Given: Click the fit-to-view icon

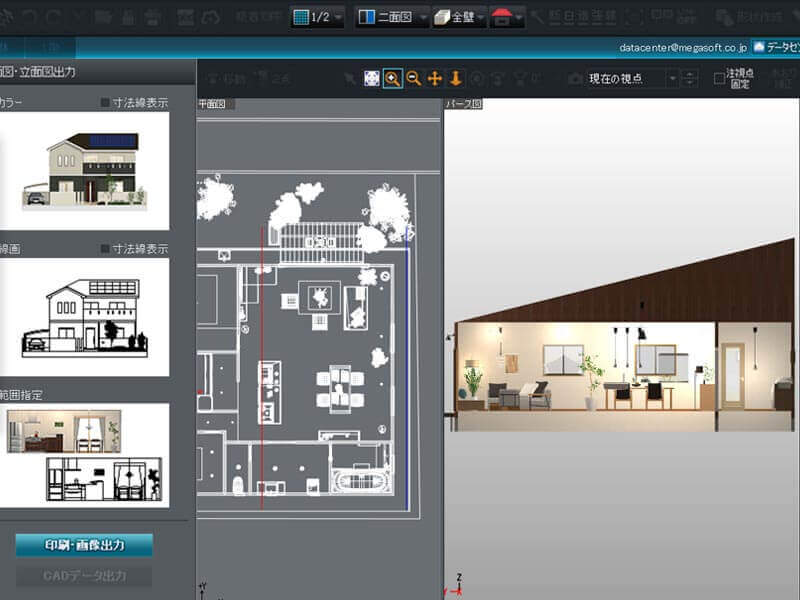Looking at the screenshot, I should (x=371, y=78).
